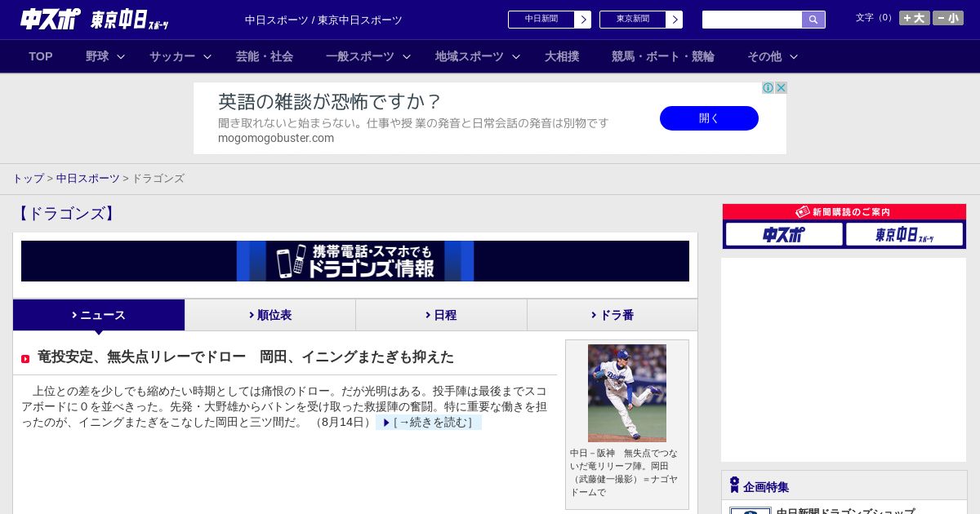Click the 東京中日スポーツ logo in header
980x514 pixels.
coord(130,20)
